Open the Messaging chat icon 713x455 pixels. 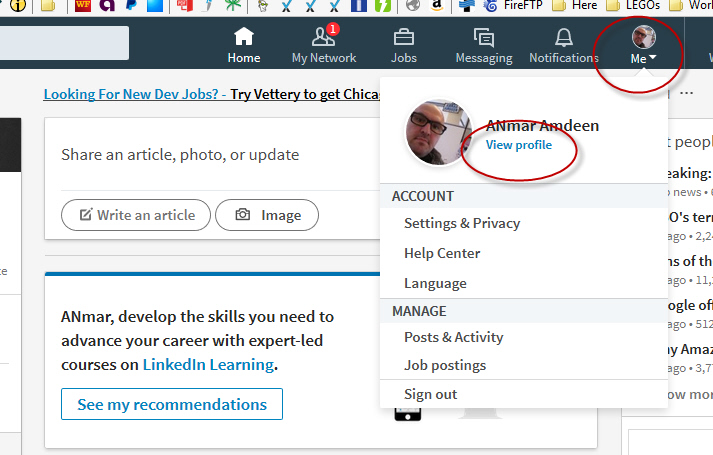coord(484,45)
